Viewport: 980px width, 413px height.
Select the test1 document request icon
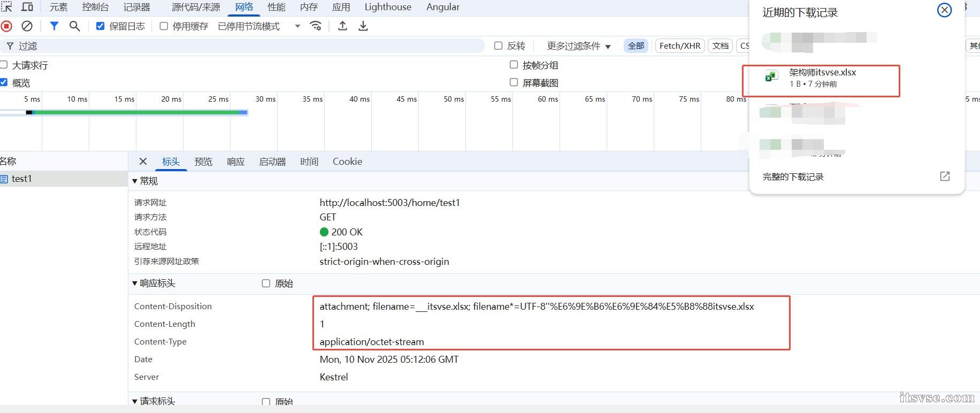4,179
